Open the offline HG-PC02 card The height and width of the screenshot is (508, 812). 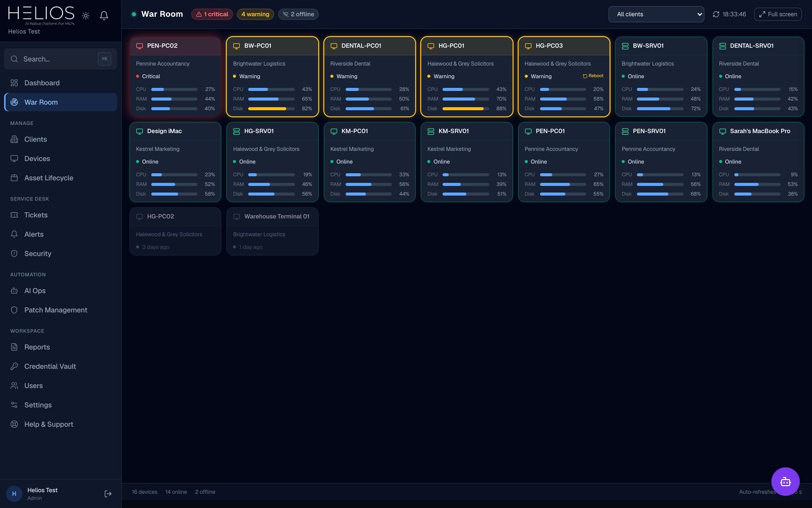176,231
